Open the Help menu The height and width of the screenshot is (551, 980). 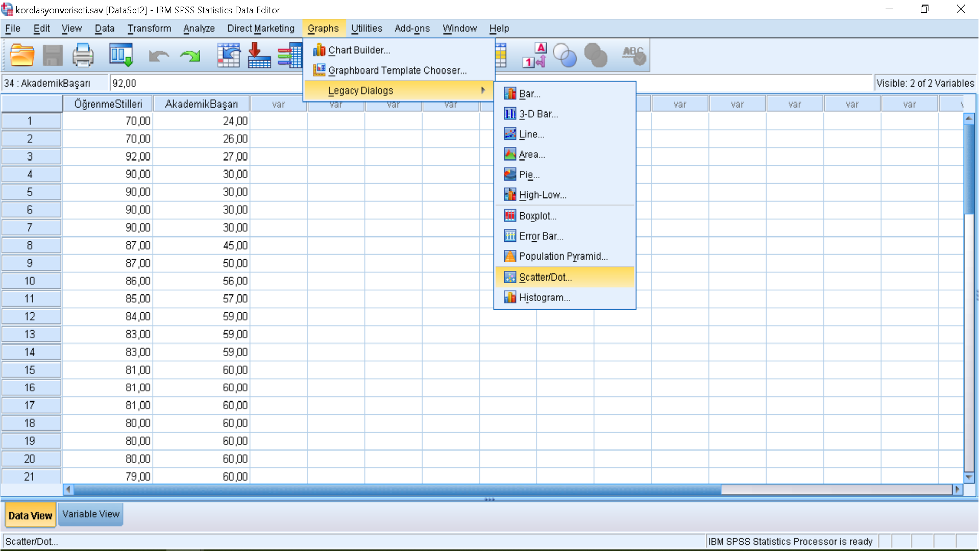pyautogui.click(x=499, y=29)
